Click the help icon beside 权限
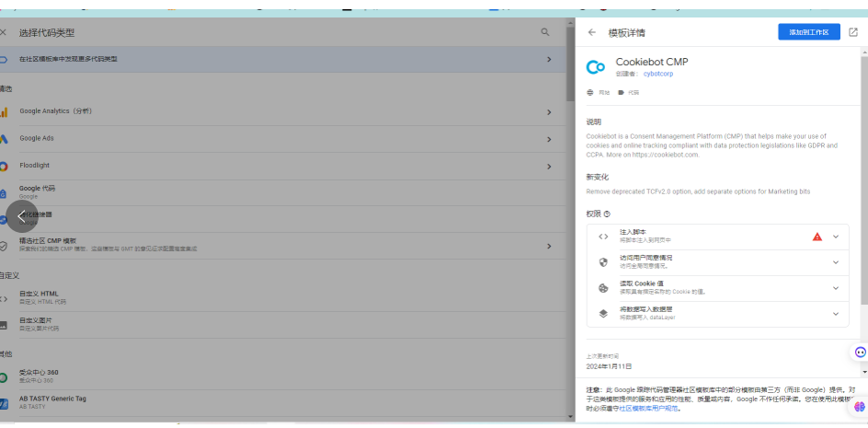This screenshot has width=868, height=428. 607,214
